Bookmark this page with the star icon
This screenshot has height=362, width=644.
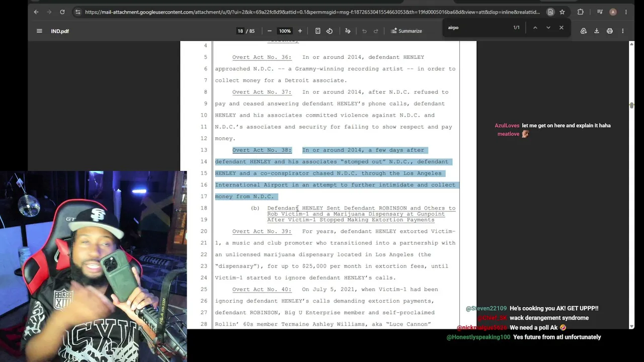tap(562, 12)
